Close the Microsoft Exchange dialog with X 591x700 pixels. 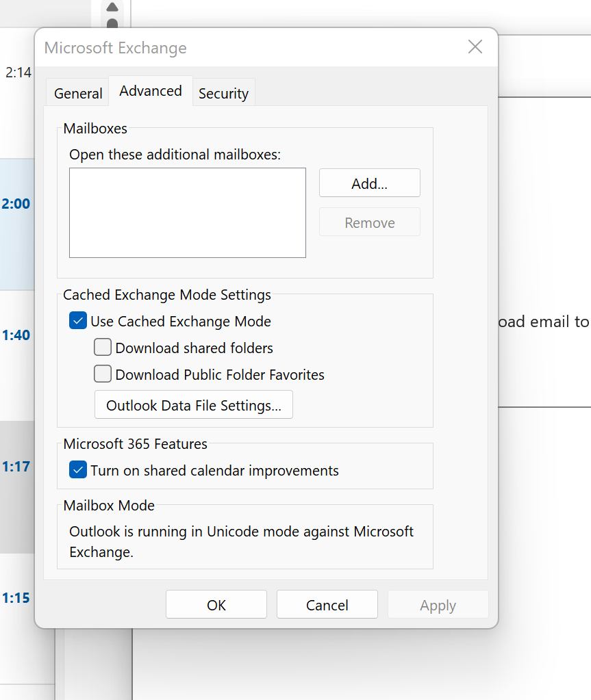click(475, 47)
